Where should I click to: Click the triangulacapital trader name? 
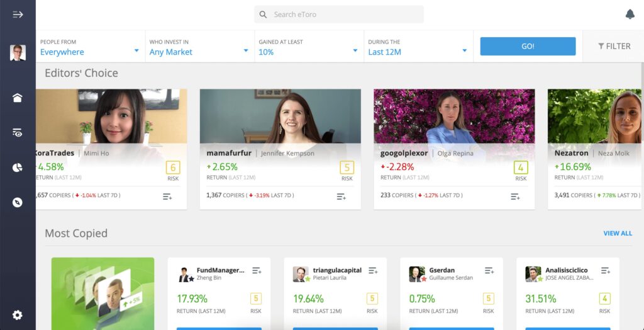click(x=337, y=270)
